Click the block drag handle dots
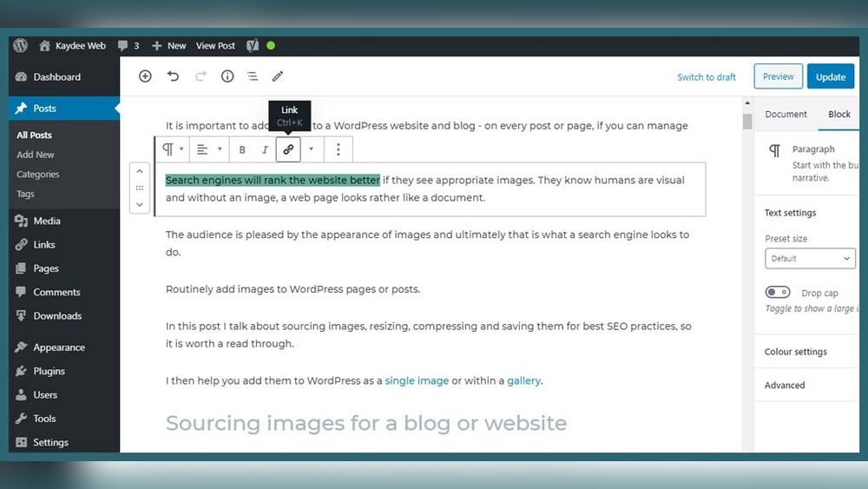This screenshot has height=489, width=868. click(x=140, y=188)
